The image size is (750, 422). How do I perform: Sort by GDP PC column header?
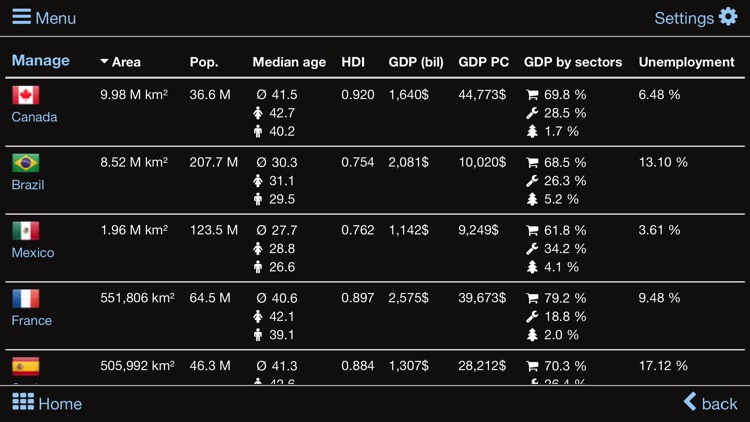(x=481, y=62)
